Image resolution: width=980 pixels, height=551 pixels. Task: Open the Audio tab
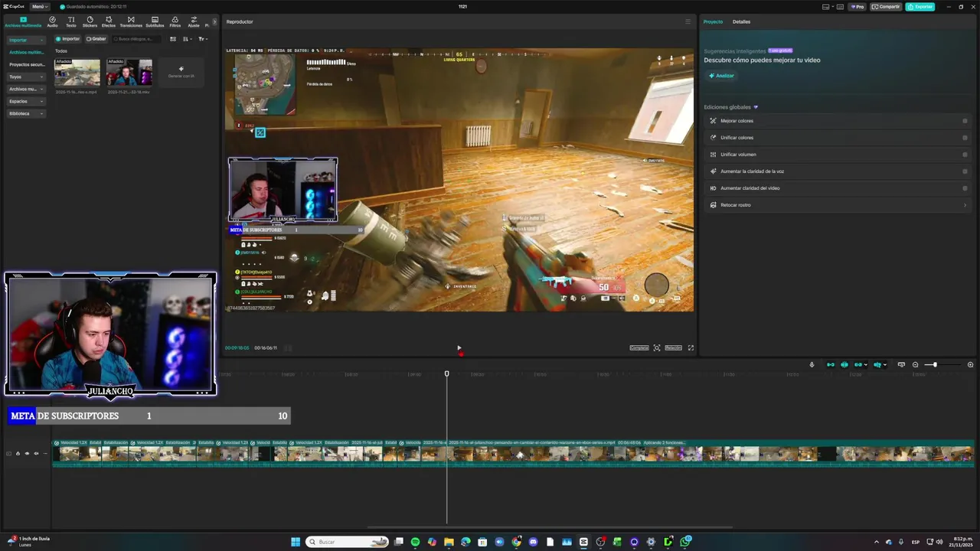(52, 21)
